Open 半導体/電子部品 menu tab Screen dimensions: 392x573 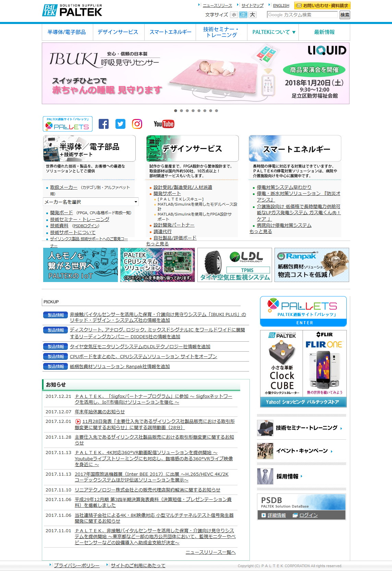pos(67,32)
